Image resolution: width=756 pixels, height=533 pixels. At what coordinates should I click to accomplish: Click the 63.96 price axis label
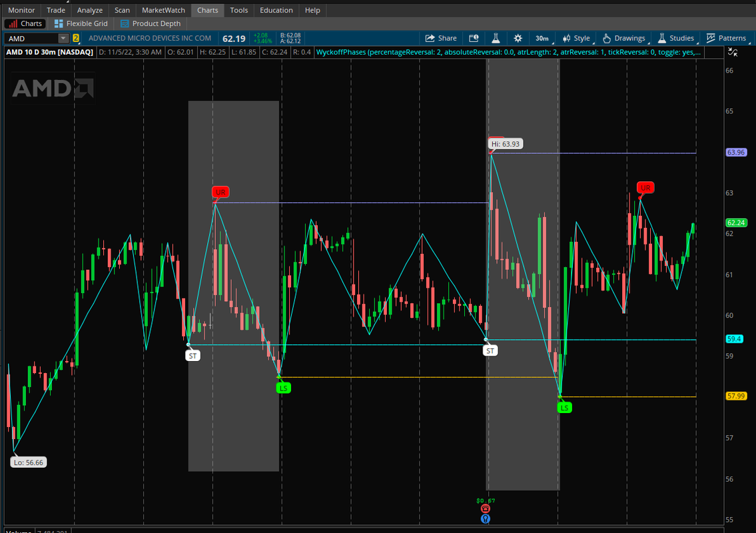click(x=736, y=153)
